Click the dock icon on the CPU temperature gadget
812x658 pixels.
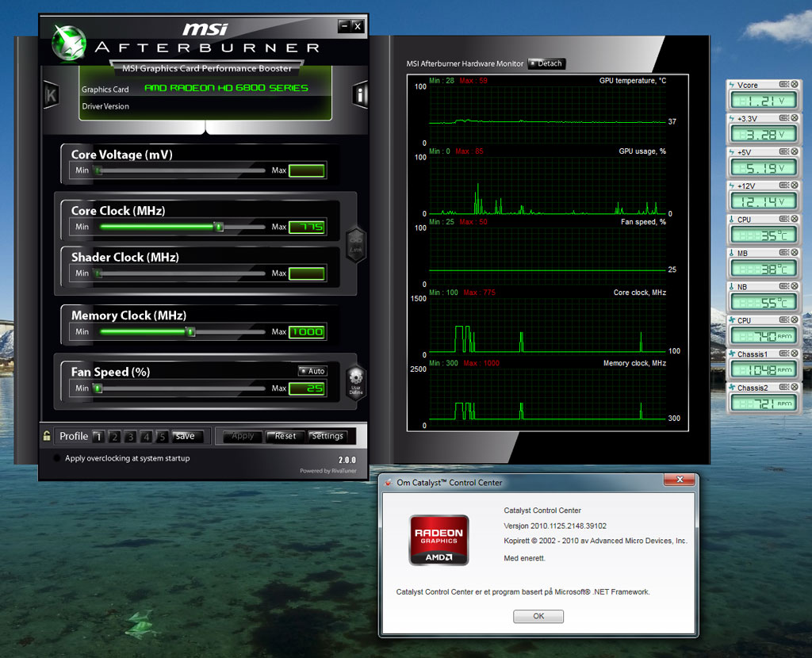(784, 219)
